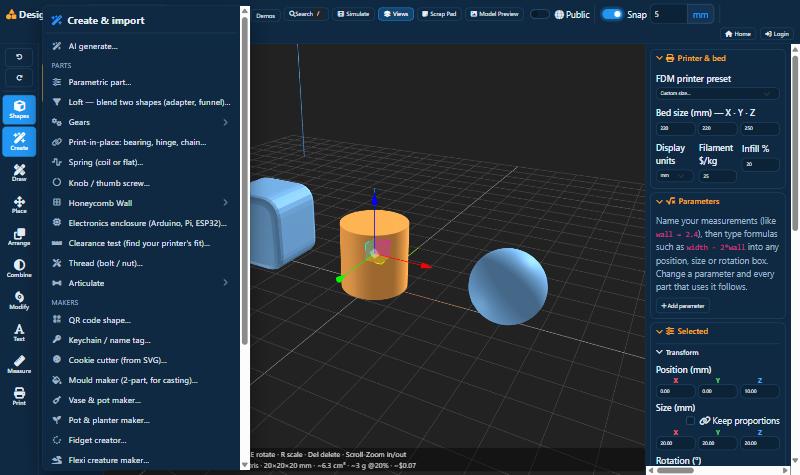Open the FDM printer preset dropdown
Image resolution: width=800 pixels, height=475 pixels.
coord(717,93)
